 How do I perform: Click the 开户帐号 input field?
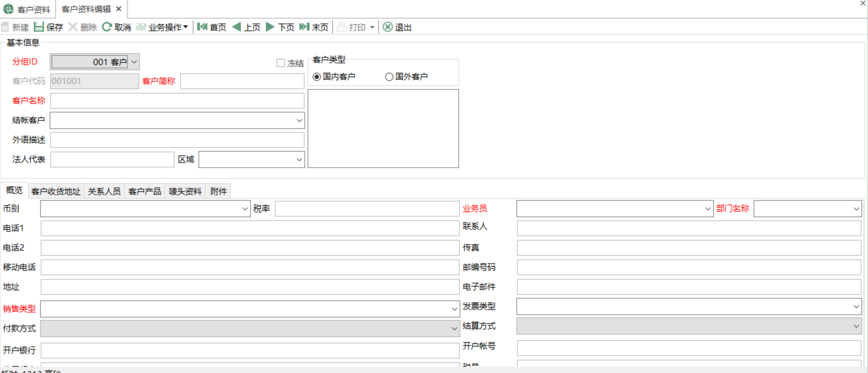pos(689,348)
